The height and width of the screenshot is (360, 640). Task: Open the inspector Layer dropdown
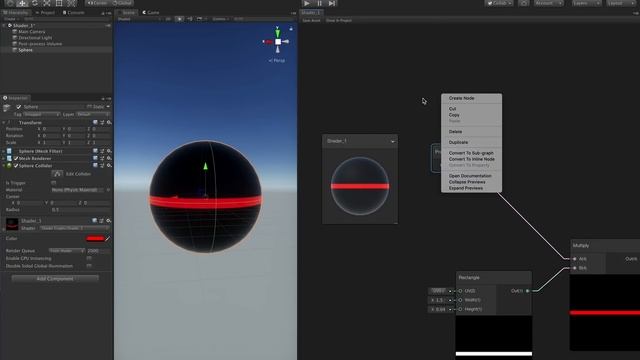pyautogui.click(x=93, y=114)
